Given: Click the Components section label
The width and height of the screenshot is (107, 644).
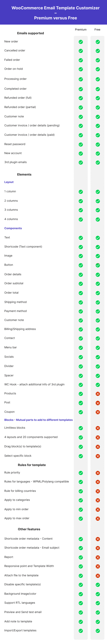Looking at the screenshot, I should (x=13, y=228).
